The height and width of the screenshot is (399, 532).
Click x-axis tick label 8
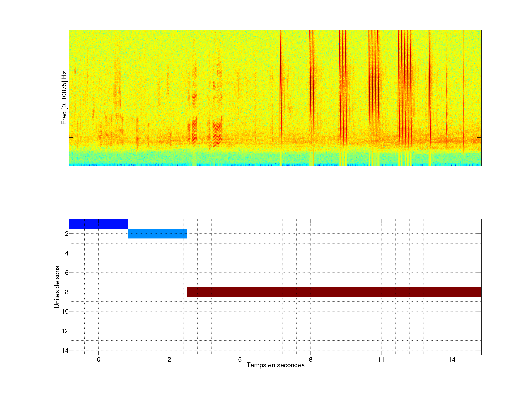click(311, 359)
